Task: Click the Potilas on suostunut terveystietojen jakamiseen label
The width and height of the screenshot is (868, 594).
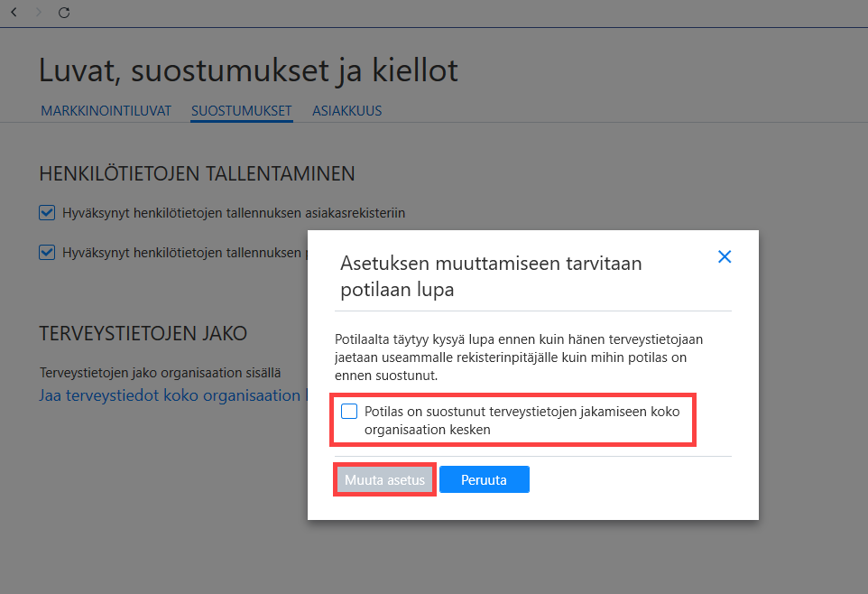Action: 522,421
